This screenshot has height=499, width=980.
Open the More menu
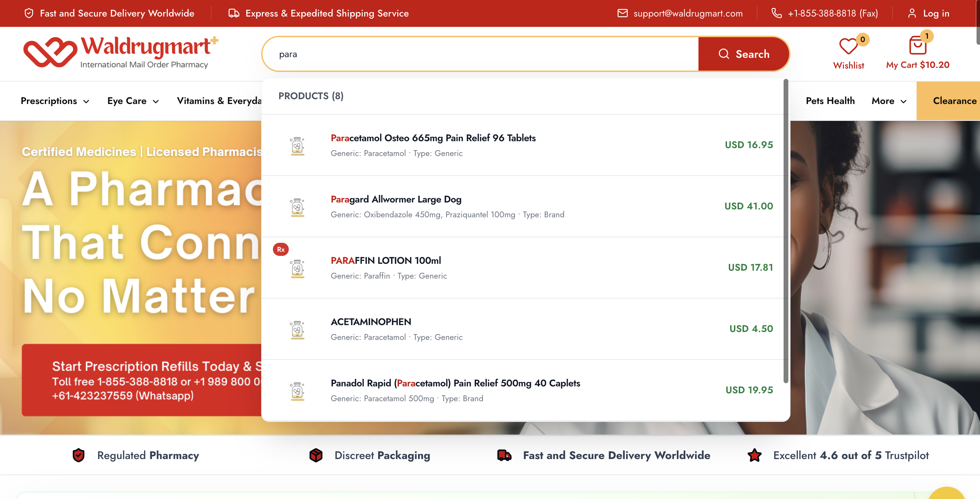889,101
